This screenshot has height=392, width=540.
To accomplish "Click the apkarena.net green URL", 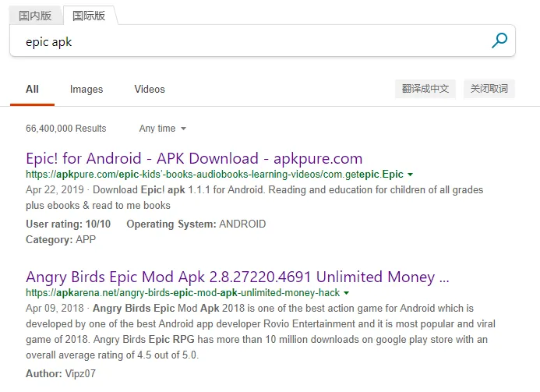I will [x=183, y=293].
